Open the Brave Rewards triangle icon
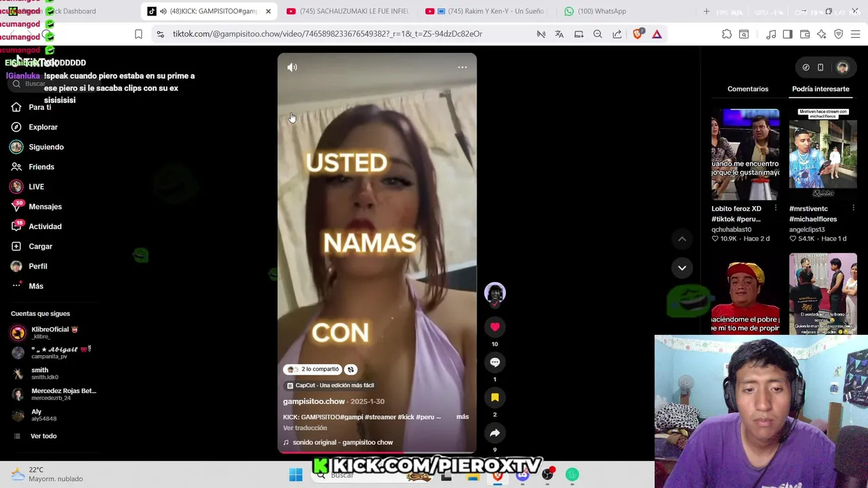Screen dimensions: 868x488 point(656,34)
